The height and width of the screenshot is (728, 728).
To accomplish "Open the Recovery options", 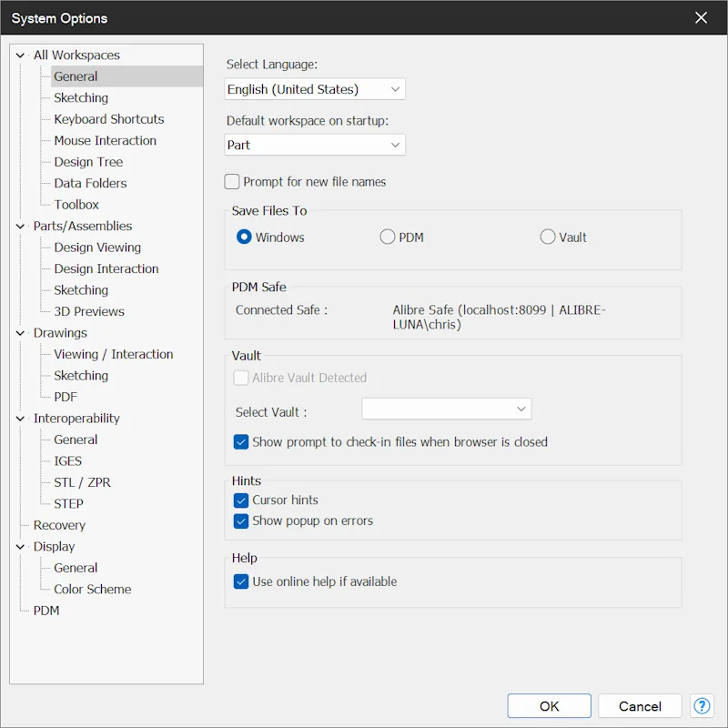I will coord(59,525).
